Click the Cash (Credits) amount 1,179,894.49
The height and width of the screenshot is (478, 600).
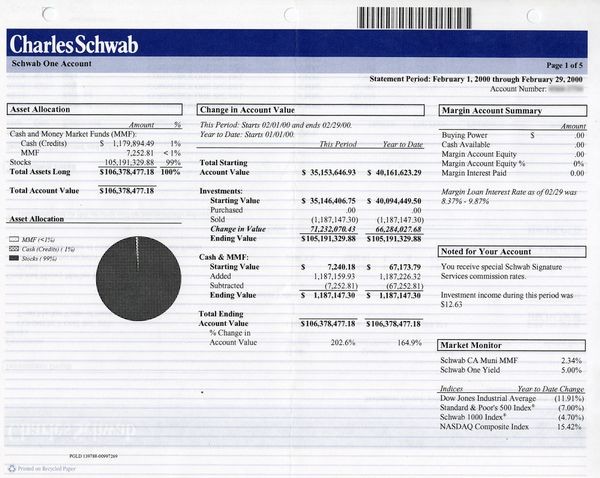[x=133, y=144]
